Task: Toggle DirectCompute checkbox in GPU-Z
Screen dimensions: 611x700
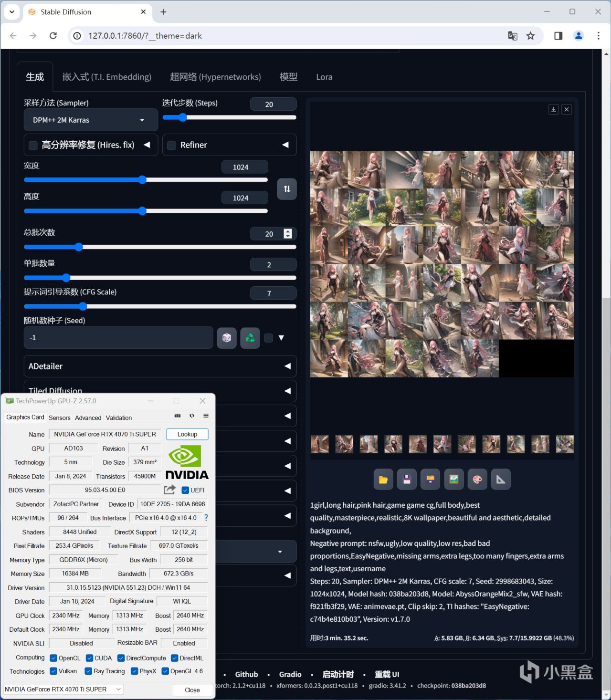Action: [x=121, y=658]
